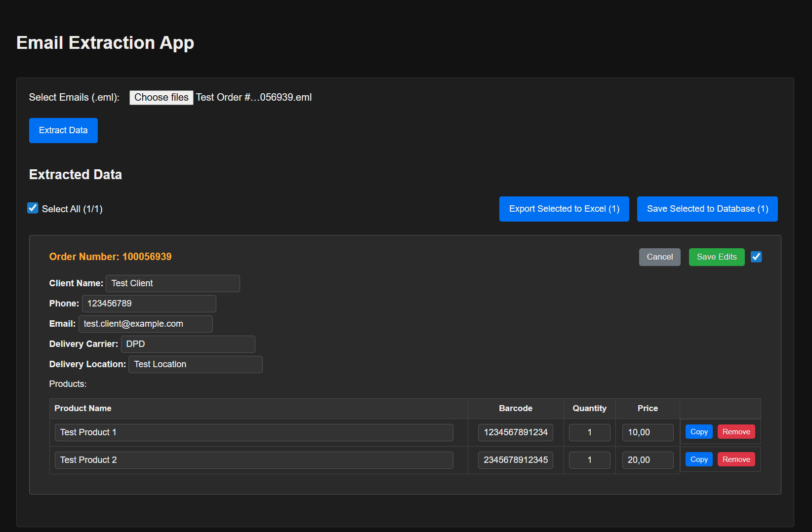Screen dimensions: 812x532
Task: Copy the Test Product 1 row
Action: pyautogui.click(x=698, y=431)
